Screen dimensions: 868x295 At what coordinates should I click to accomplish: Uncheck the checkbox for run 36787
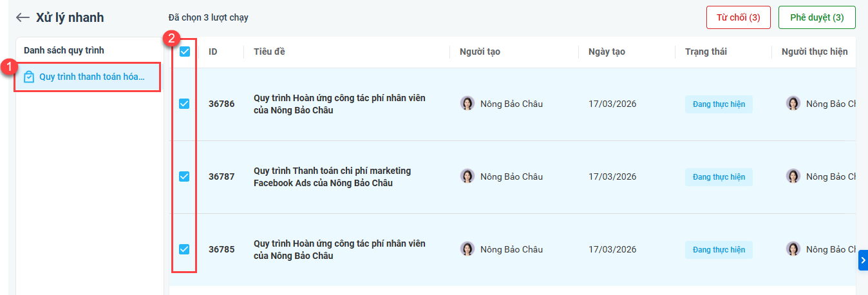tap(184, 176)
